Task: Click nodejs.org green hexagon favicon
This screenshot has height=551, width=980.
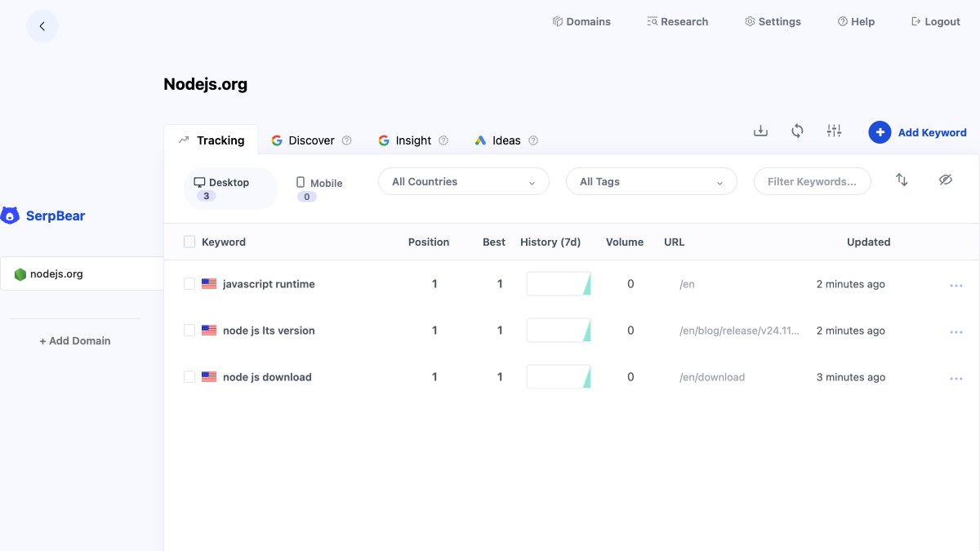Action: (20, 274)
